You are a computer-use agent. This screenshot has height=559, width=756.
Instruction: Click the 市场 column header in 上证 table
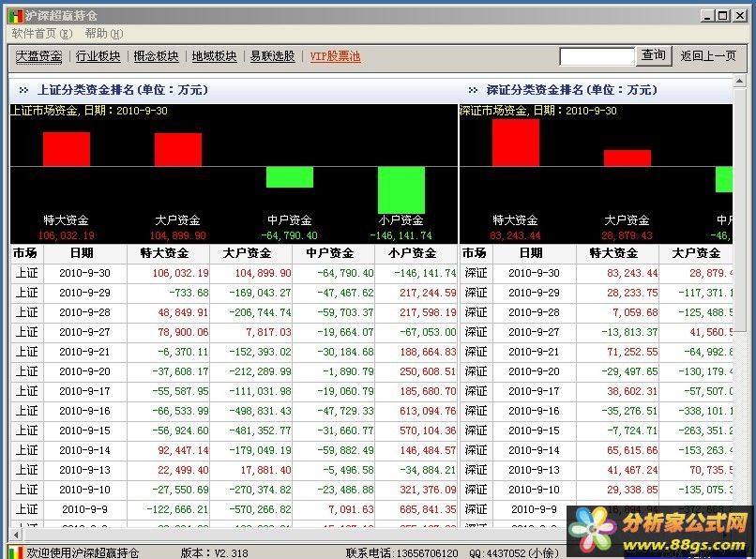click(x=27, y=253)
